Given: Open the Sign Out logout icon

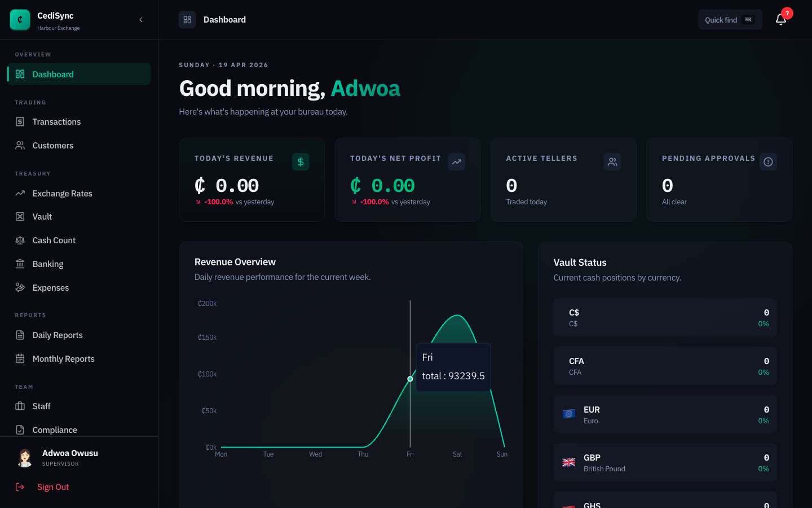Looking at the screenshot, I should tap(20, 487).
